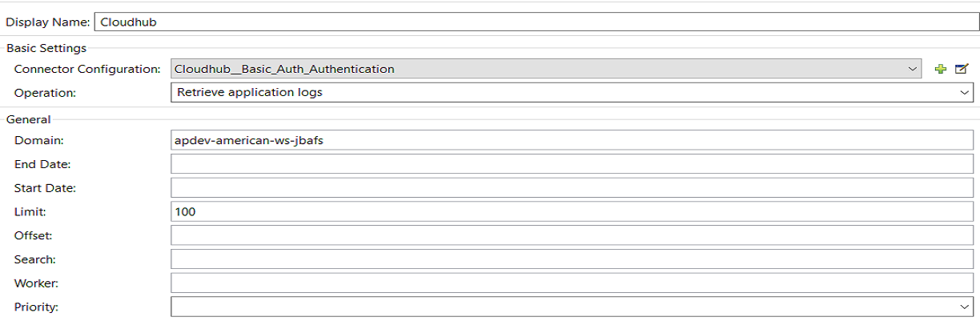980x321 pixels.
Task: Click the "Connector Configuration:" label text
Action: coord(87,69)
